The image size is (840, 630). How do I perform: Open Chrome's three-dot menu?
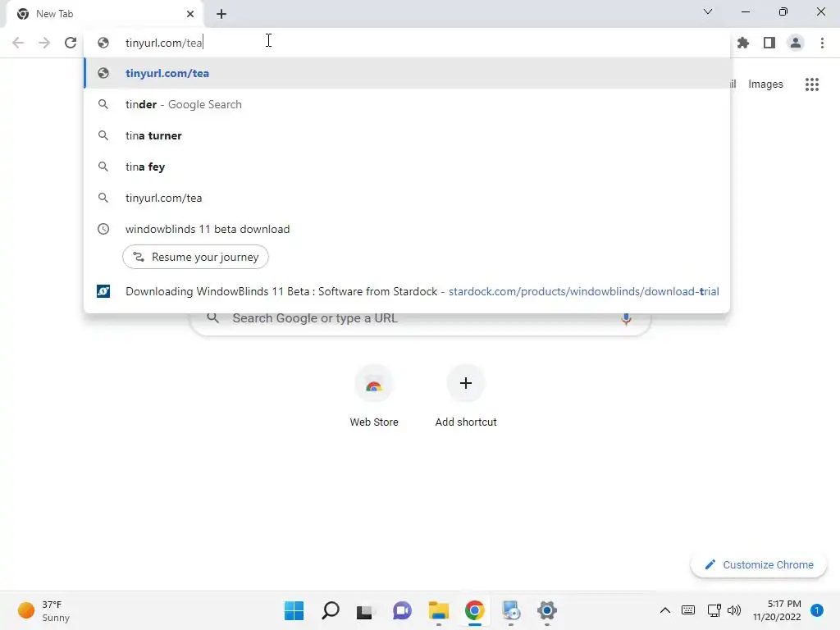[x=822, y=43]
